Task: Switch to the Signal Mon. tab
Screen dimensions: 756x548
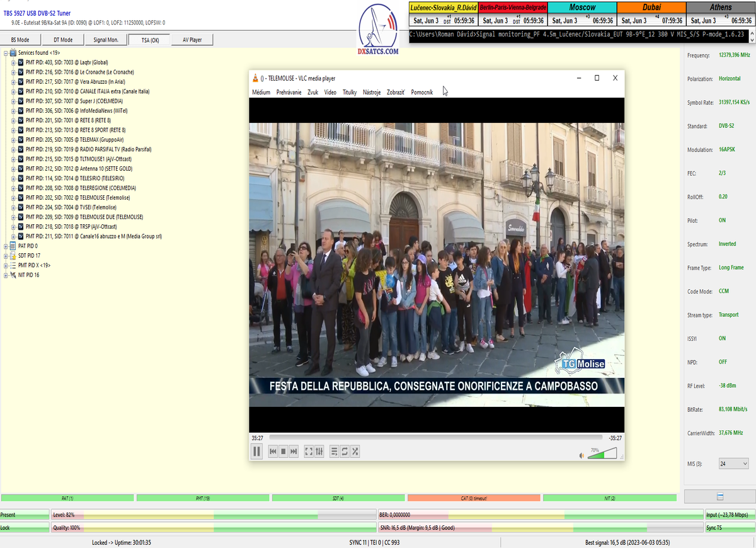Action: 105,40
